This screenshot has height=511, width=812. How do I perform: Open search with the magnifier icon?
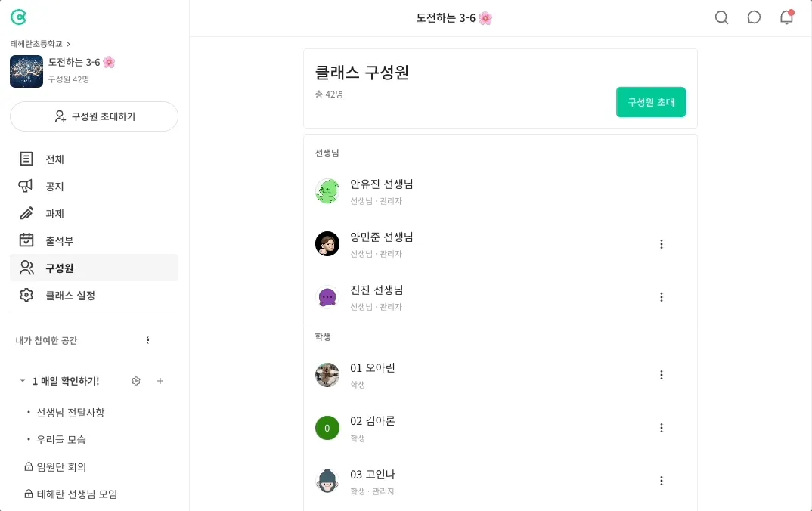(x=721, y=17)
